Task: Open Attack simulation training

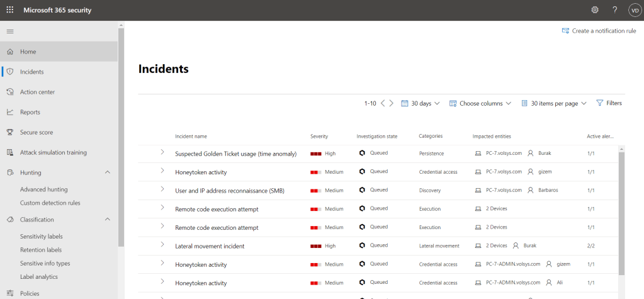Action: 53,152
